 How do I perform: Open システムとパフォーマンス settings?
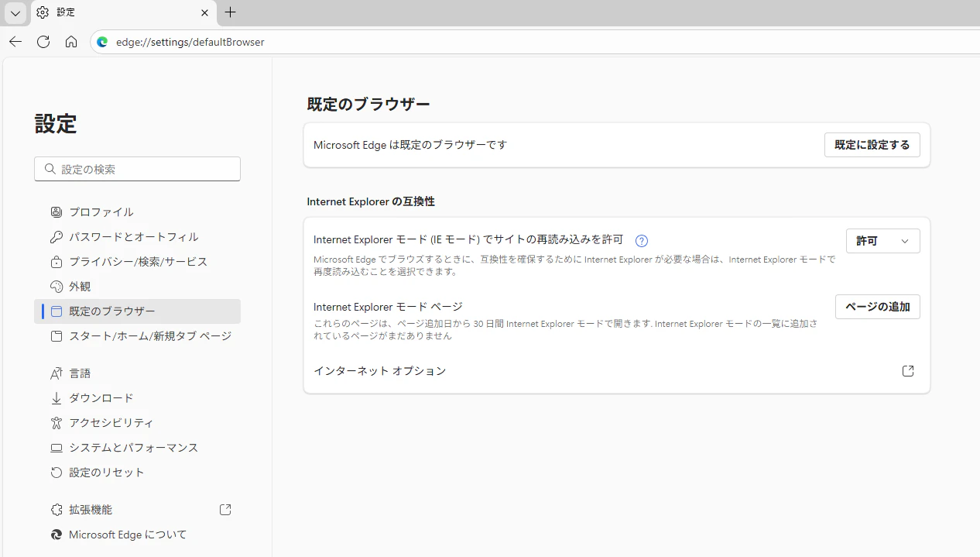point(137,447)
